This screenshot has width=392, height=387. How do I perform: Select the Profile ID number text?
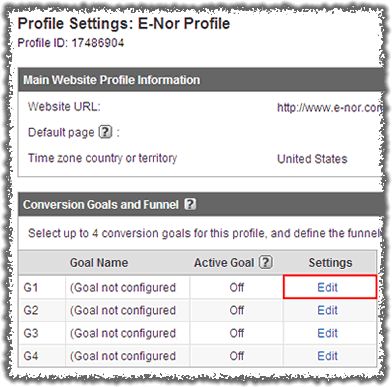tap(98, 43)
